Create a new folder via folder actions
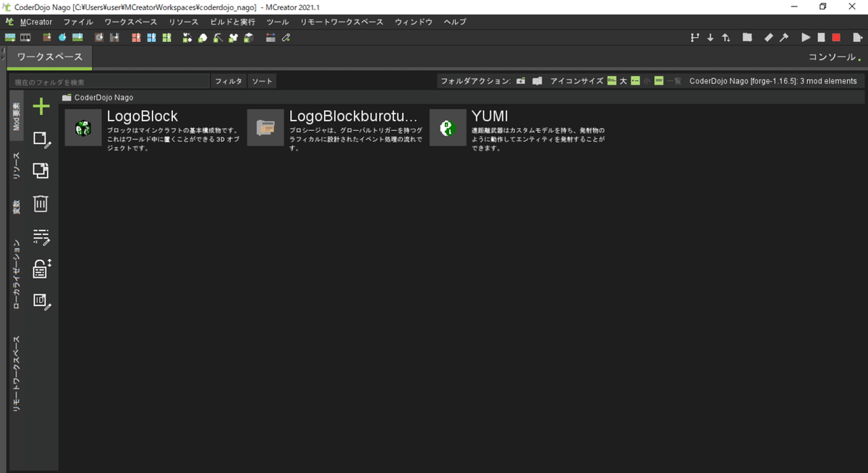 point(520,81)
